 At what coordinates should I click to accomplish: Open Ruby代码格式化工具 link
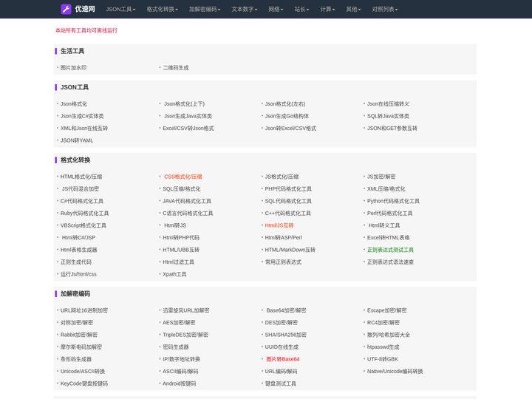84,214
